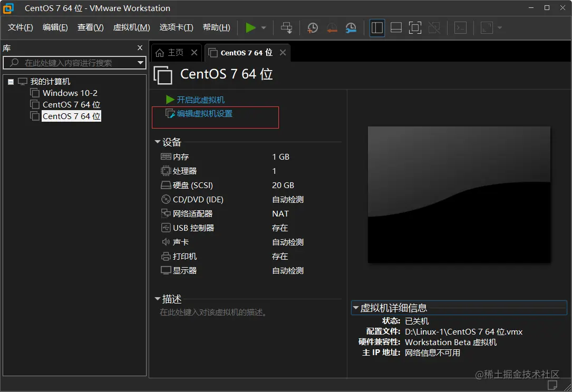Click the 内存 memory device row
572x392 pixels.
coord(234,157)
